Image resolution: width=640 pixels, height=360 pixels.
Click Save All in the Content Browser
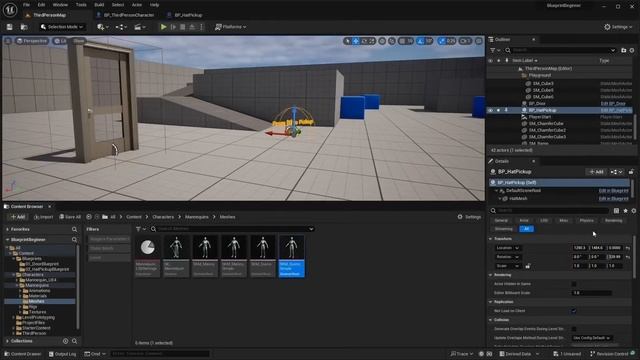70,217
